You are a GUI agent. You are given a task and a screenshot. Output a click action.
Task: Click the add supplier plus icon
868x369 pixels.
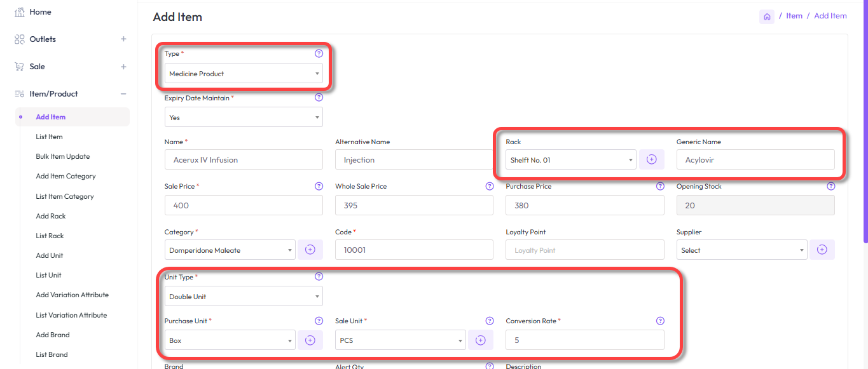(822, 250)
